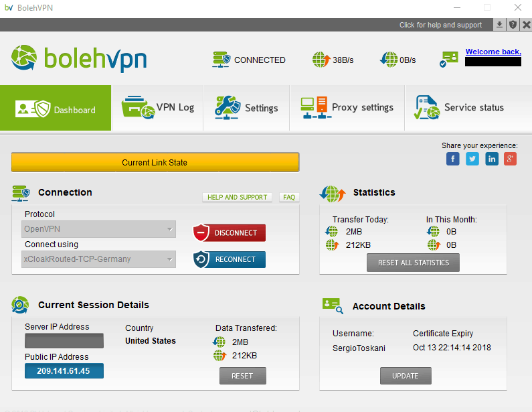Click the Statistics section globe icon
The width and height of the screenshot is (532, 412).
(333, 194)
